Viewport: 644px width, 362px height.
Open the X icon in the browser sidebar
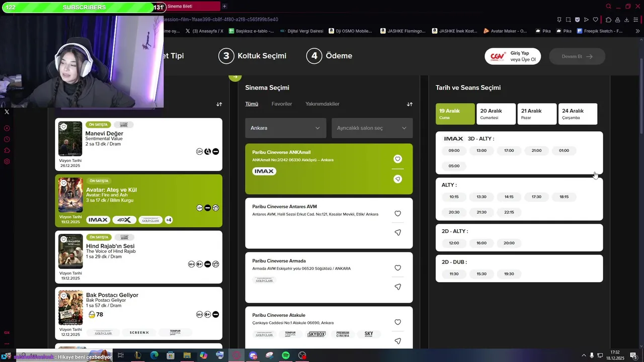[7, 112]
